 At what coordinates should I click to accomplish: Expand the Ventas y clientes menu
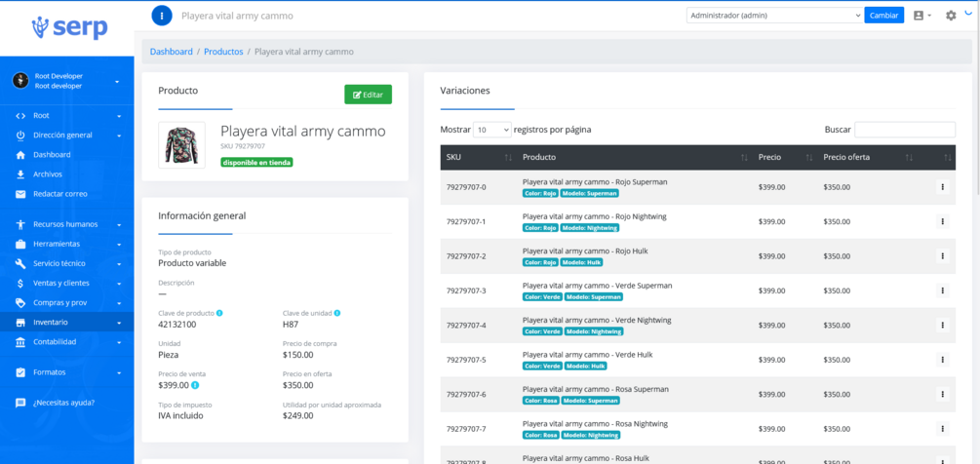[x=119, y=284]
